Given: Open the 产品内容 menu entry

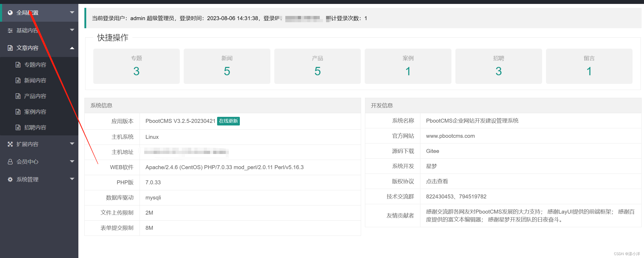Looking at the screenshot, I should [35, 96].
